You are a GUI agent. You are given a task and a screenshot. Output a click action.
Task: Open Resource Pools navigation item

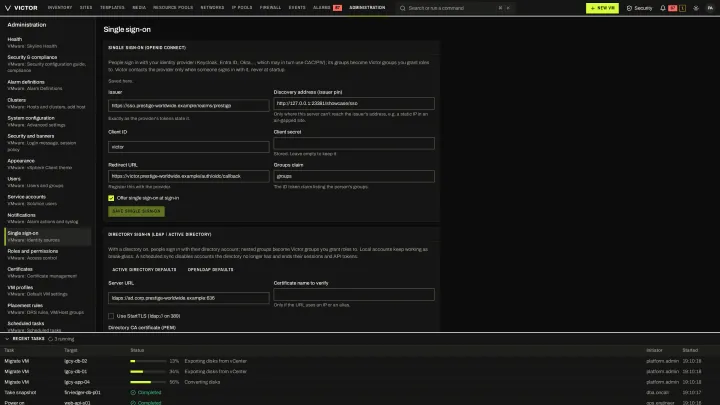[x=173, y=8]
